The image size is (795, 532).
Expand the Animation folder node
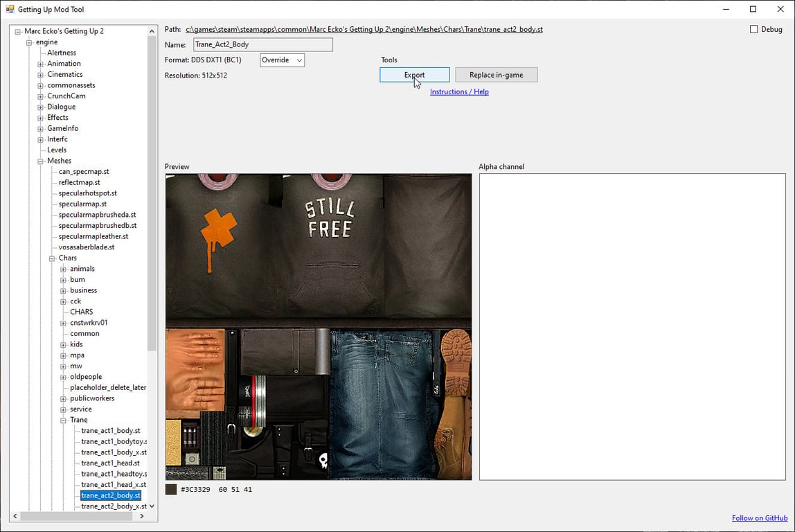[41, 64]
